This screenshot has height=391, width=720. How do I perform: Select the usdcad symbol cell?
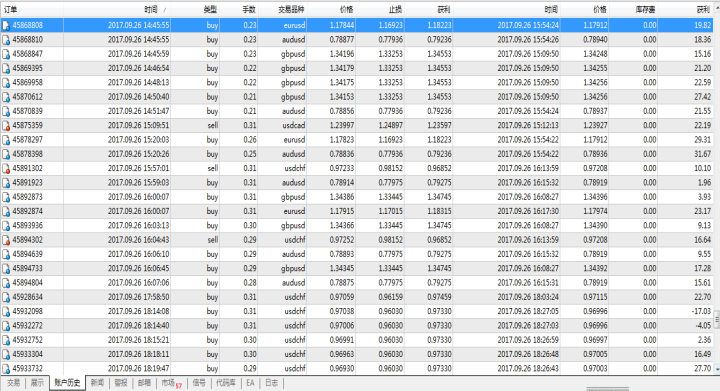(293, 125)
